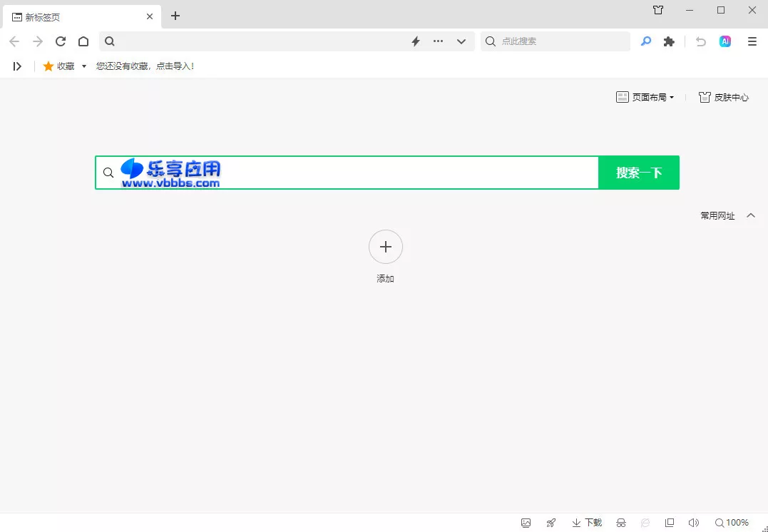This screenshot has width=768, height=532.
Task: Close the 新标签页 tab
Action: (x=150, y=16)
